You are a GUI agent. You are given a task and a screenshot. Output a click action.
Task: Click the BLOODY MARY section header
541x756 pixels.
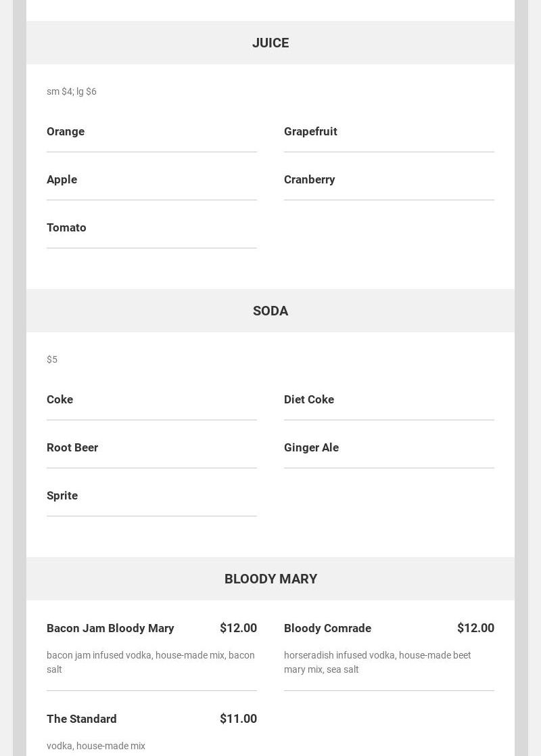coord(270,579)
